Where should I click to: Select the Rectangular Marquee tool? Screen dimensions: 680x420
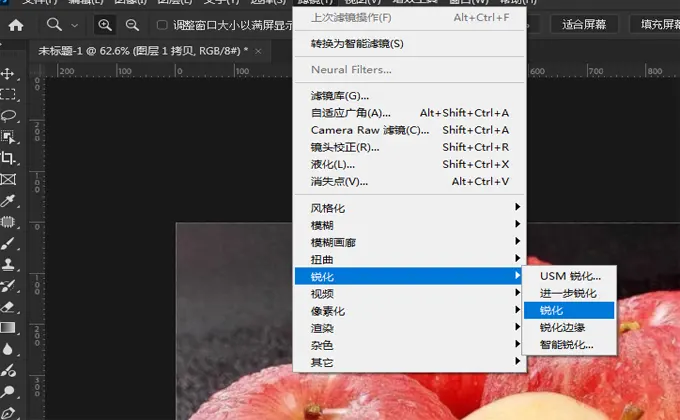9,94
